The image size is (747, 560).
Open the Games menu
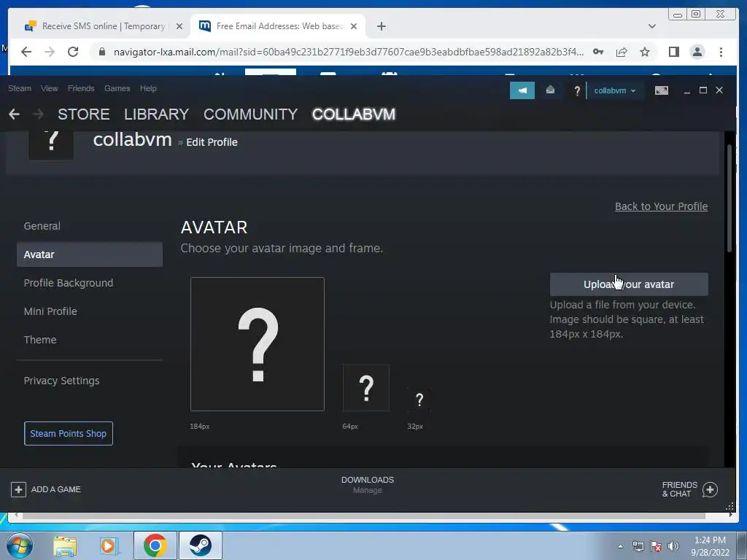point(117,88)
